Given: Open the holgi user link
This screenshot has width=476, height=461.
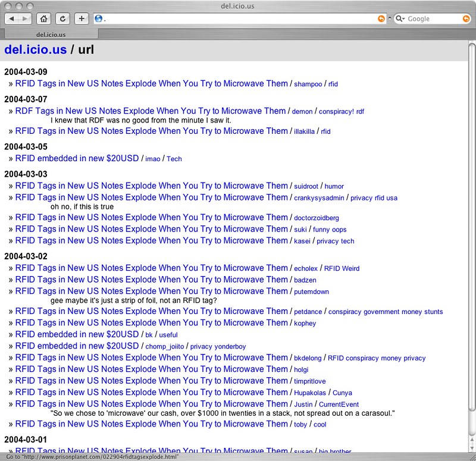Looking at the screenshot, I should [301, 369].
